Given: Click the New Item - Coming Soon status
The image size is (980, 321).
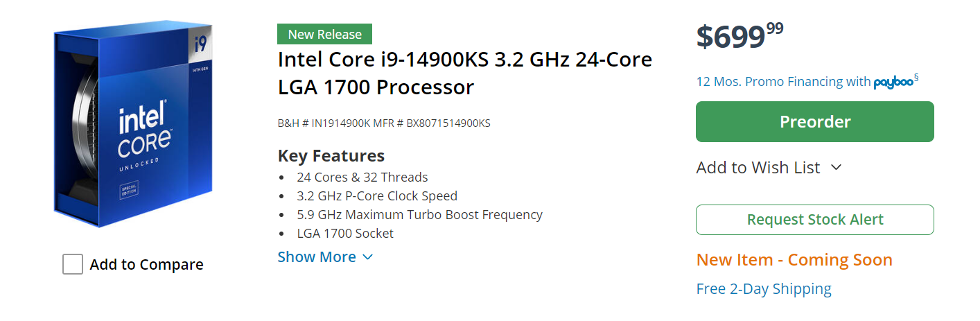Looking at the screenshot, I should point(794,260).
